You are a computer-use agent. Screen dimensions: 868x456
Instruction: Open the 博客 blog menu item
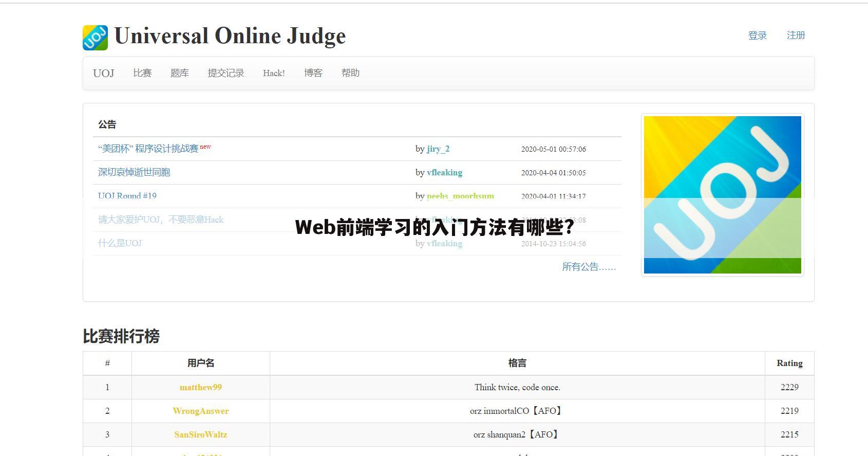pyautogui.click(x=313, y=73)
